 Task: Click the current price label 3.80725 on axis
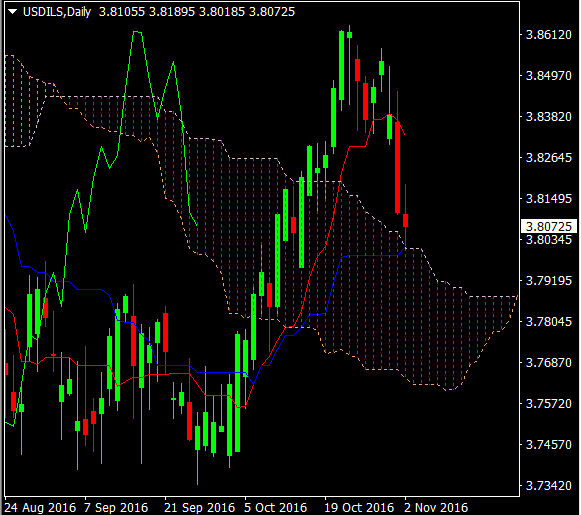[549, 226]
